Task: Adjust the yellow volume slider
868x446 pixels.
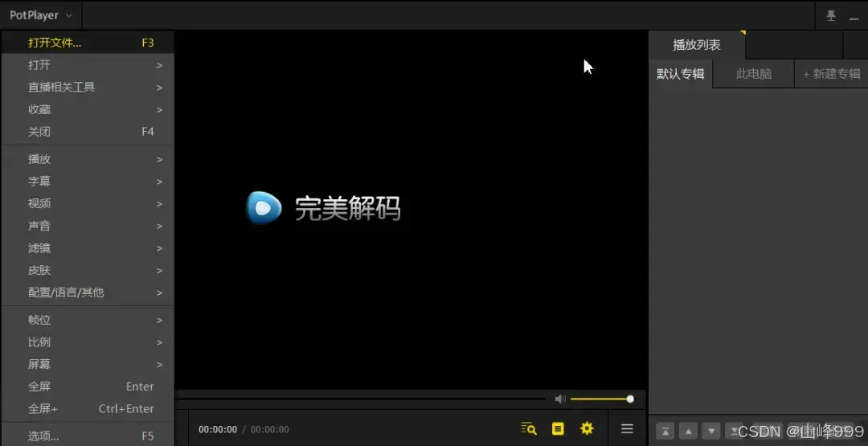Action: coord(602,399)
